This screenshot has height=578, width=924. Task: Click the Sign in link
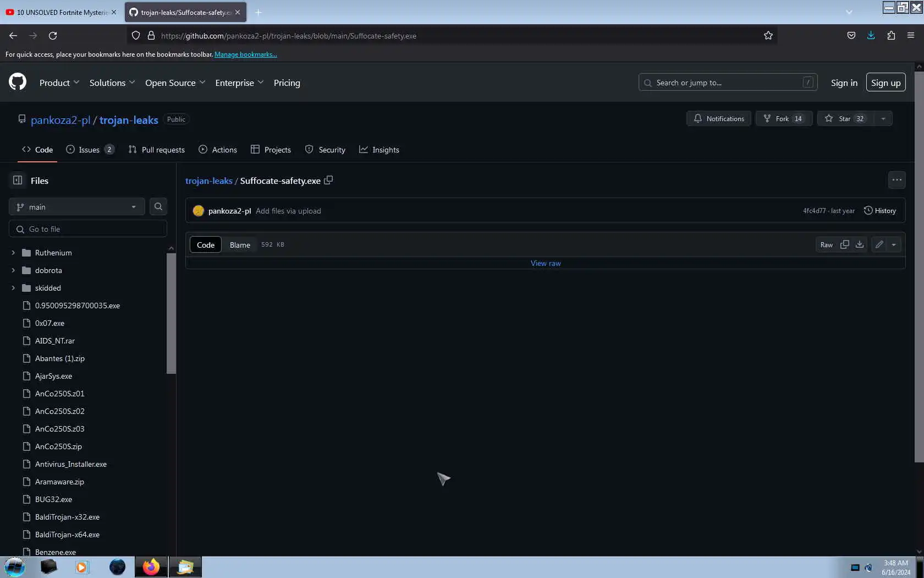pyautogui.click(x=844, y=83)
